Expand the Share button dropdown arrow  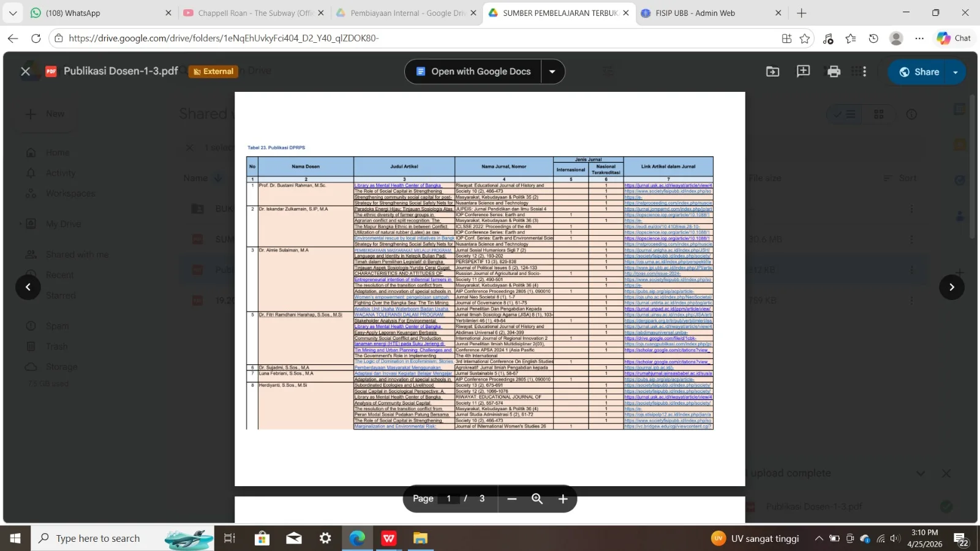coord(955,72)
